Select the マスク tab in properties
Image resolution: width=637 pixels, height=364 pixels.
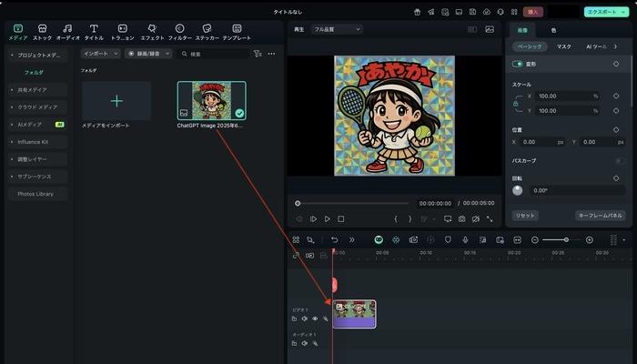tap(564, 45)
